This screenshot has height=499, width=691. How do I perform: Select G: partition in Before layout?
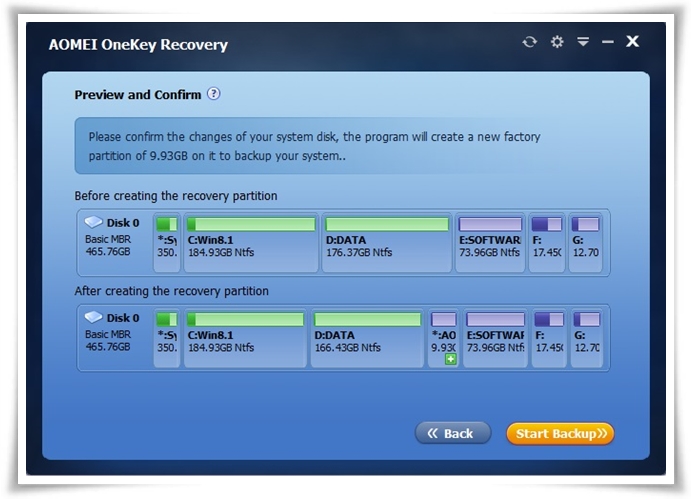click(x=586, y=243)
